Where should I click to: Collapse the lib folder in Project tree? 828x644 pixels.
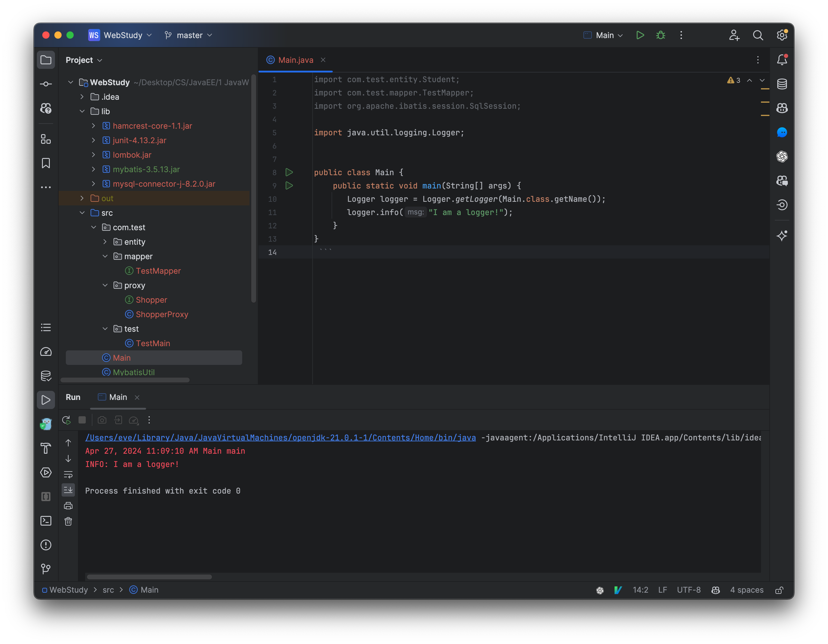[82, 111]
